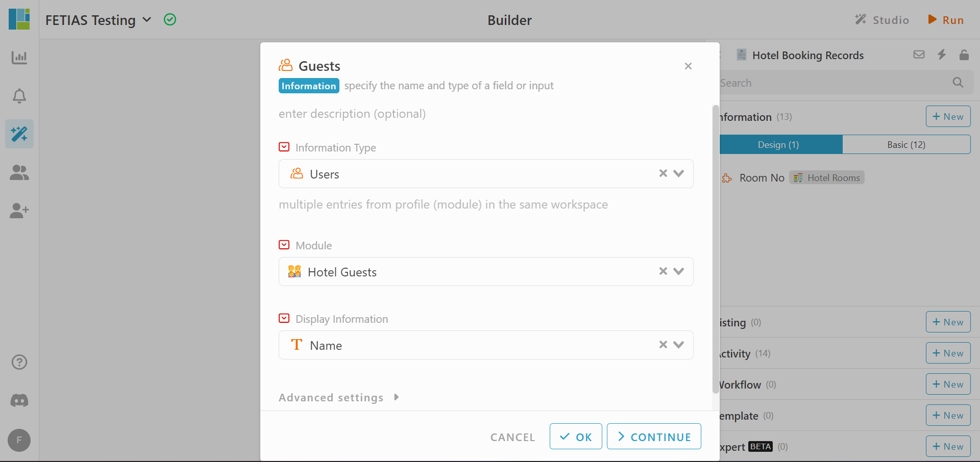Toggle the Module section collapse checkbox
This screenshot has width=980, height=462.
coord(284,245)
